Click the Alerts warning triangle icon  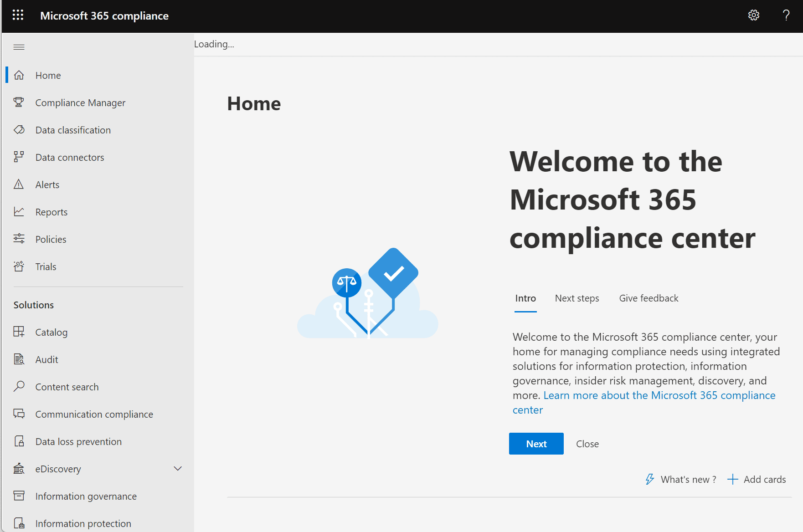click(19, 184)
